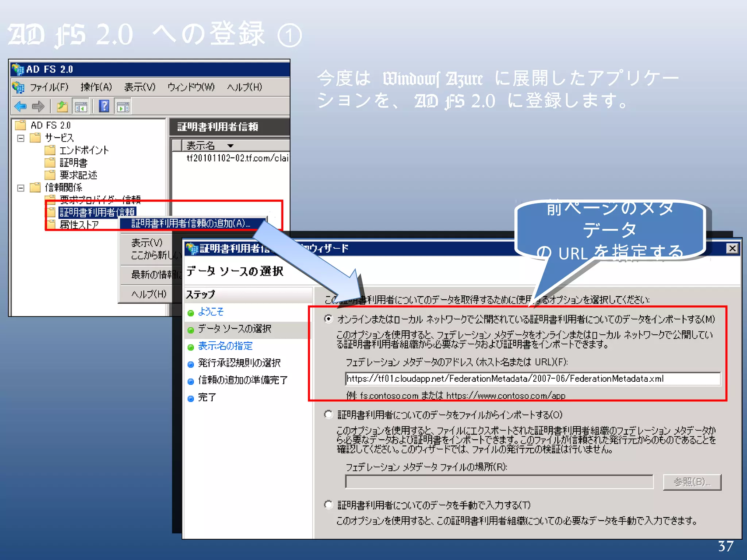Open the ファイル(F) menu
Screen dimensions: 747x560
[49, 87]
